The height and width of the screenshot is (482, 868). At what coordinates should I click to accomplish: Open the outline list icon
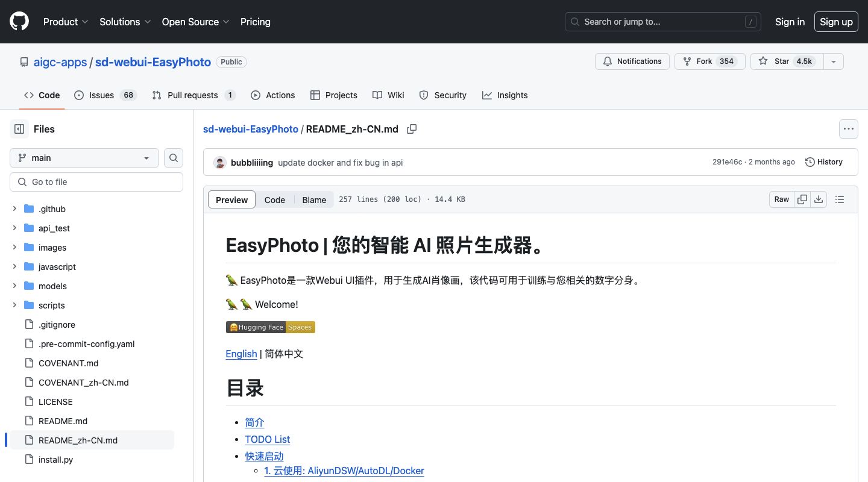pos(840,199)
